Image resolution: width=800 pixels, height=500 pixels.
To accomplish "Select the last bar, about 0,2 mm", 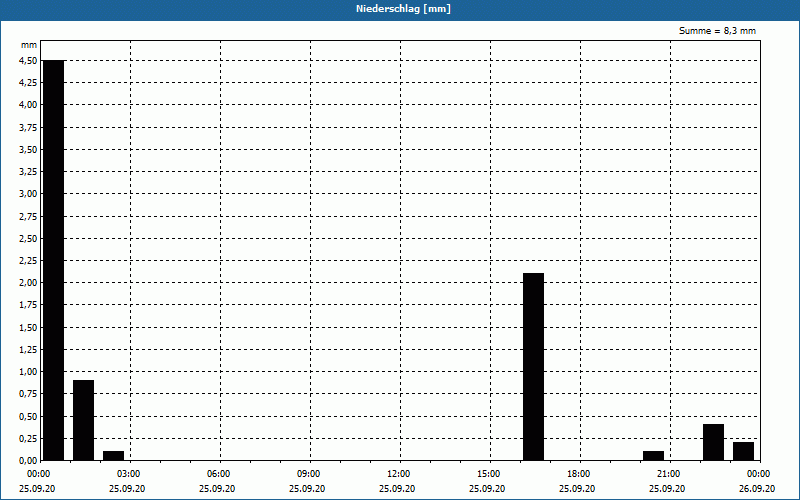I will (x=743, y=451).
